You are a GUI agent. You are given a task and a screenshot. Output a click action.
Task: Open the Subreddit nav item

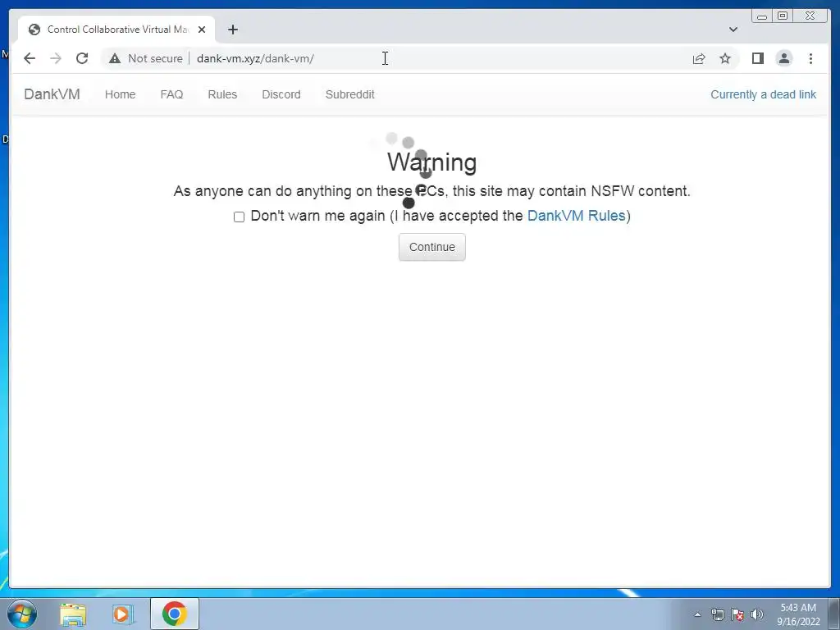tap(349, 94)
